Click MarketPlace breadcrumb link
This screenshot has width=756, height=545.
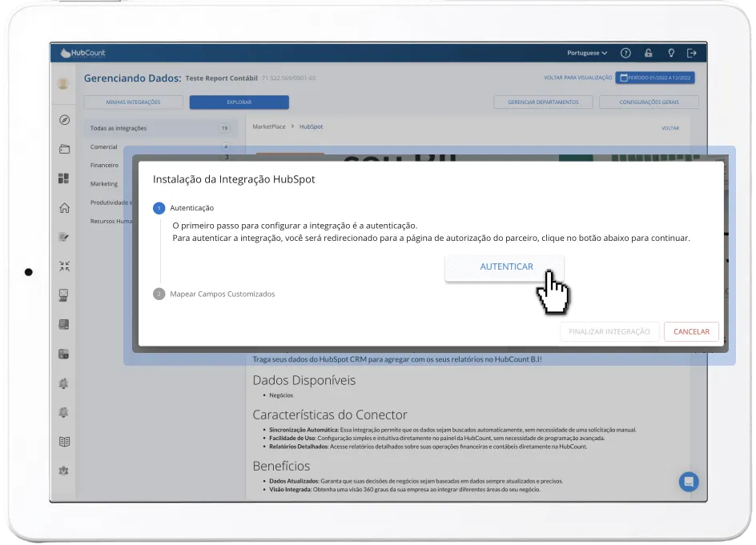tap(269, 126)
